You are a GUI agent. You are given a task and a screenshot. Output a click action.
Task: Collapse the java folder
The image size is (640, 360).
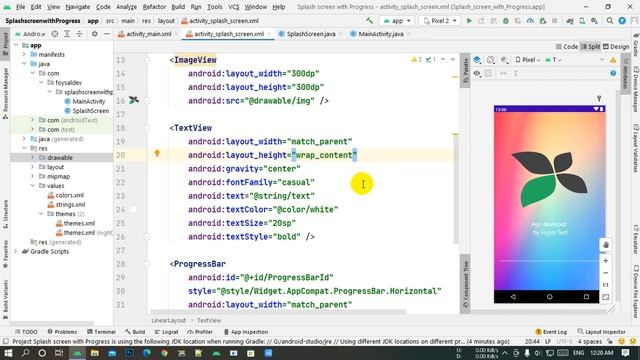pos(24,64)
